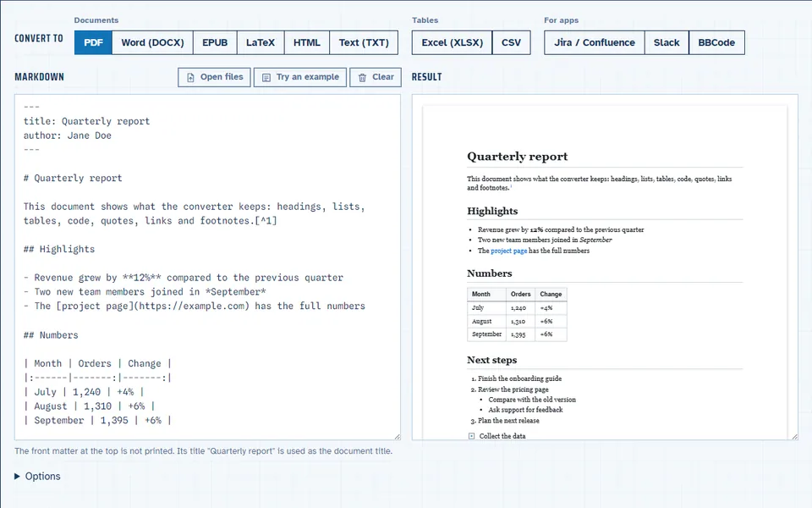Choose Text (TXT) output

(364, 42)
